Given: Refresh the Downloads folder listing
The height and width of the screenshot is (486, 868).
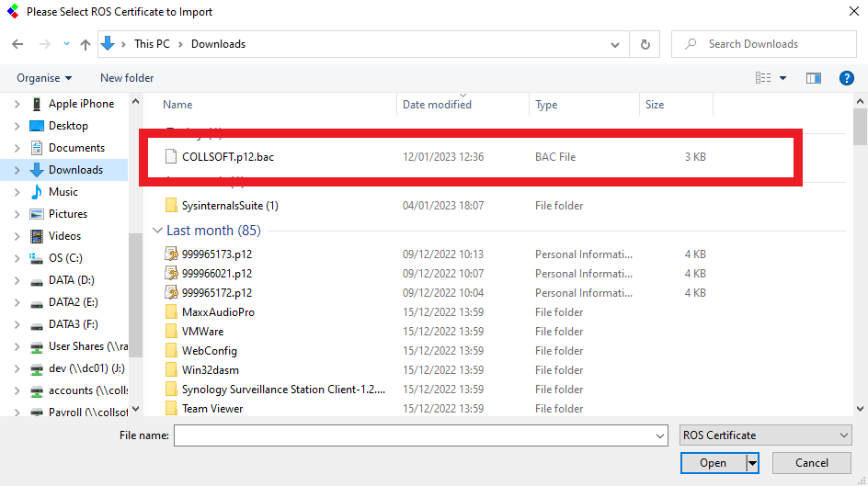Looking at the screenshot, I should [x=645, y=44].
